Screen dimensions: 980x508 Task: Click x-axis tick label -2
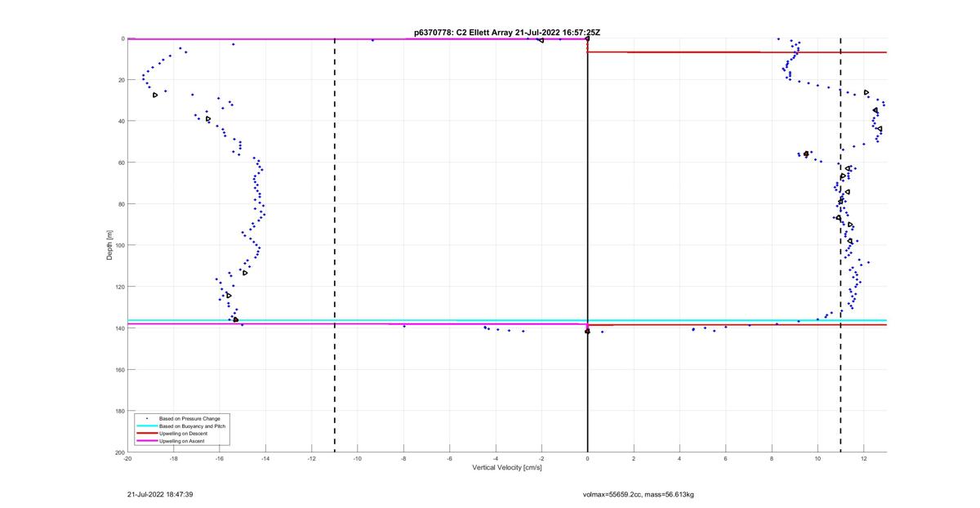coord(541,458)
